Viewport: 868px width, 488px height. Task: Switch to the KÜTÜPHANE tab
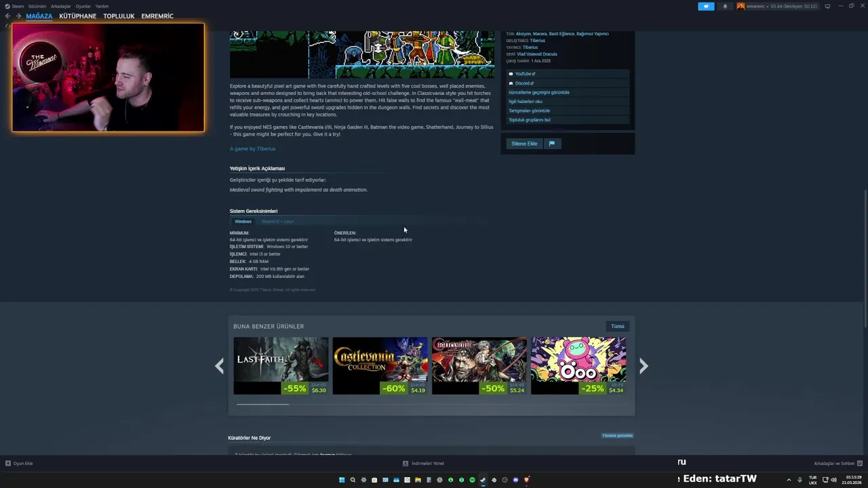coord(78,16)
